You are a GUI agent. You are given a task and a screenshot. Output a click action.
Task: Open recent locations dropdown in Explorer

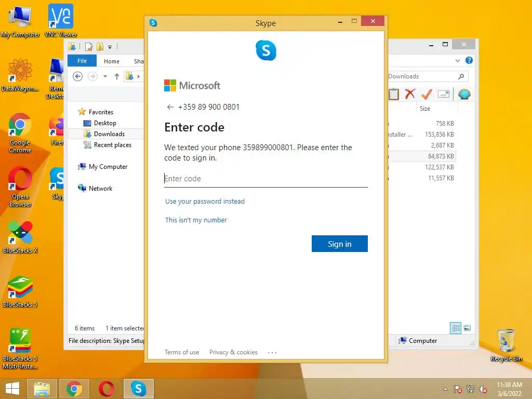pyautogui.click(x=105, y=76)
